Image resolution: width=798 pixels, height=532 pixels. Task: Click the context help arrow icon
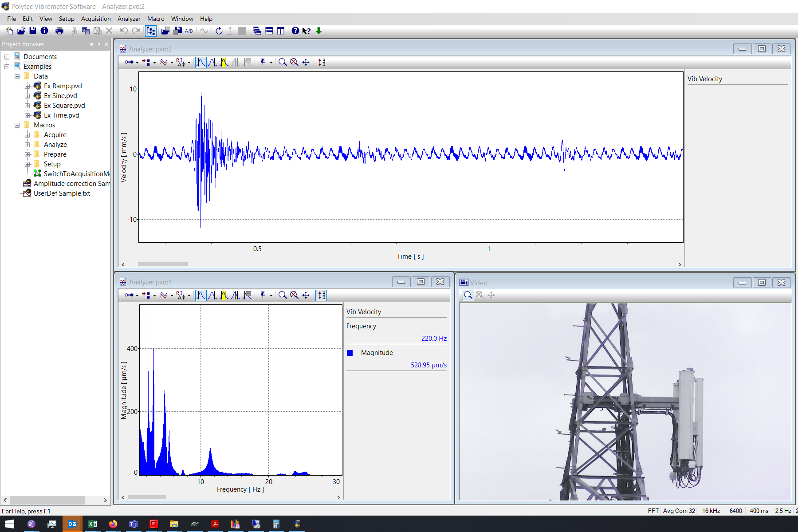[x=307, y=31]
